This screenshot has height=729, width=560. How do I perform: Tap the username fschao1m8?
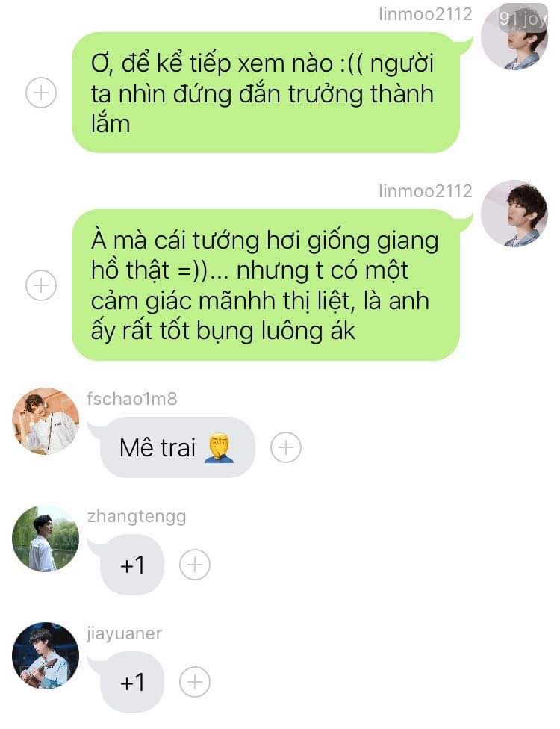tap(132, 399)
